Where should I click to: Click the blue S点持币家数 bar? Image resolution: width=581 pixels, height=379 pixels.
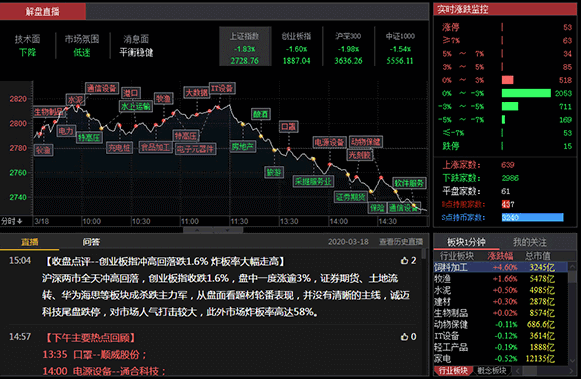[532, 217]
